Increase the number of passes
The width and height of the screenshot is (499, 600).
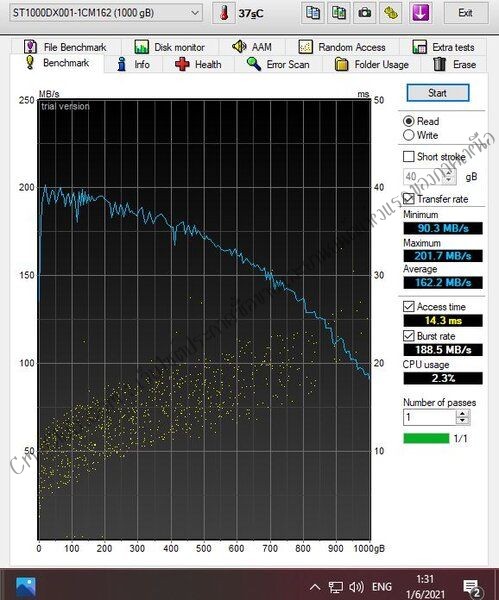pyautogui.click(x=463, y=414)
